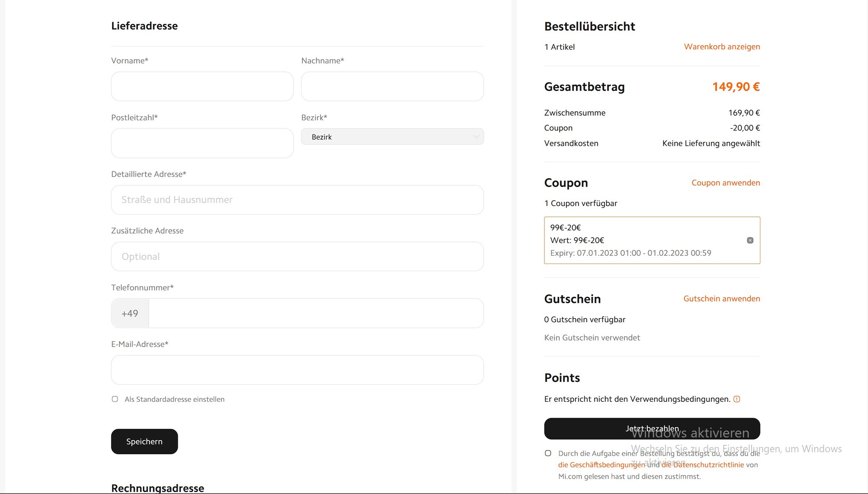
Task: Open Warenkorb anzeigen link
Action: [x=722, y=47]
